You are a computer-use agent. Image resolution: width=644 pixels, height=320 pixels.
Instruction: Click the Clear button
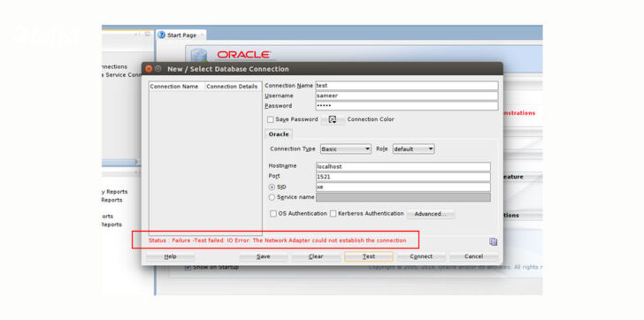[316, 256]
